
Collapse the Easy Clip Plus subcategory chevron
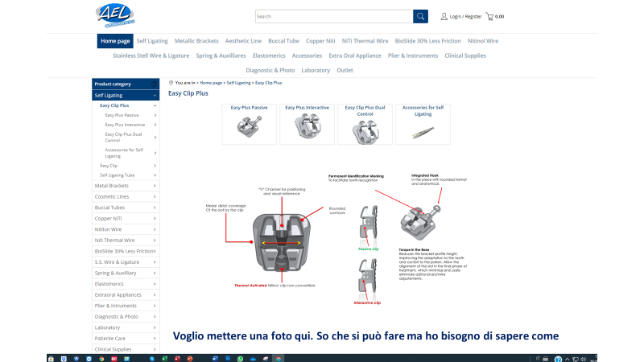point(155,105)
